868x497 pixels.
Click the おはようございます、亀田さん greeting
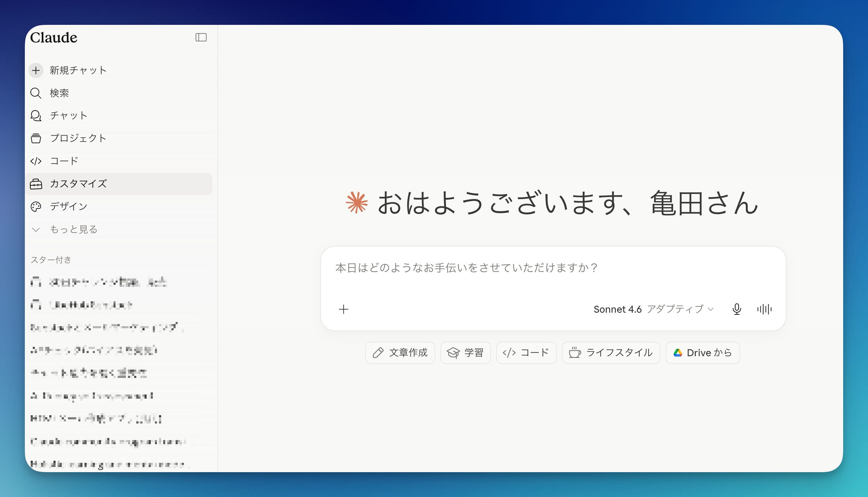(x=568, y=203)
